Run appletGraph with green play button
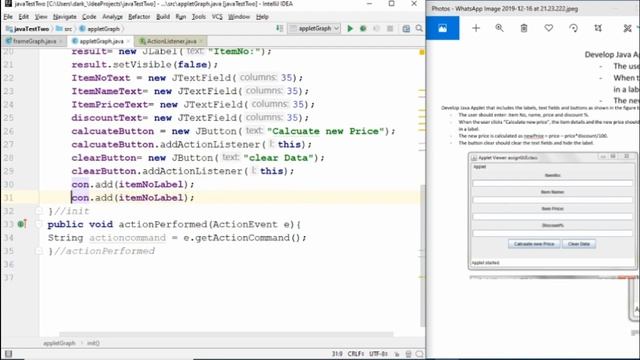The width and height of the screenshot is (640, 360). [350, 29]
